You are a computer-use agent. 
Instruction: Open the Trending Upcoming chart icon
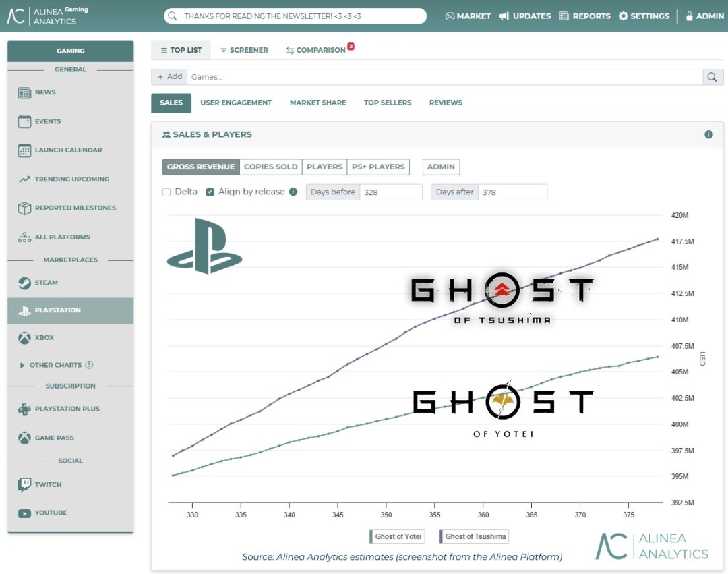24,179
